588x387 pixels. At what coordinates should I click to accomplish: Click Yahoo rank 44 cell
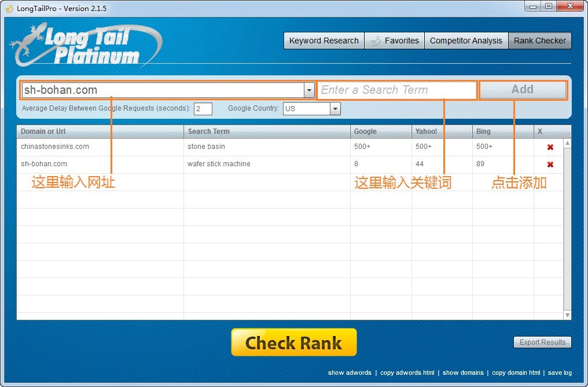pos(442,164)
